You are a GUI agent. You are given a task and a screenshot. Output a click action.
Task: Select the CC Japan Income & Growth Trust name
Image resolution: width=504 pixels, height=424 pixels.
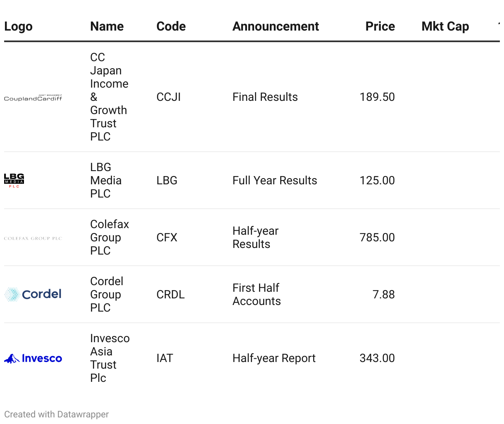[109, 97]
